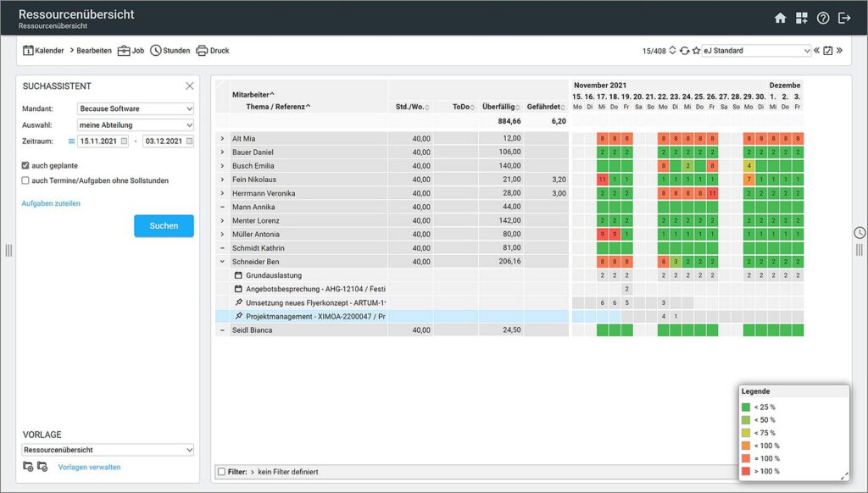Click the logout icon in header
The width and height of the screenshot is (868, 493).
click(844, 18)
